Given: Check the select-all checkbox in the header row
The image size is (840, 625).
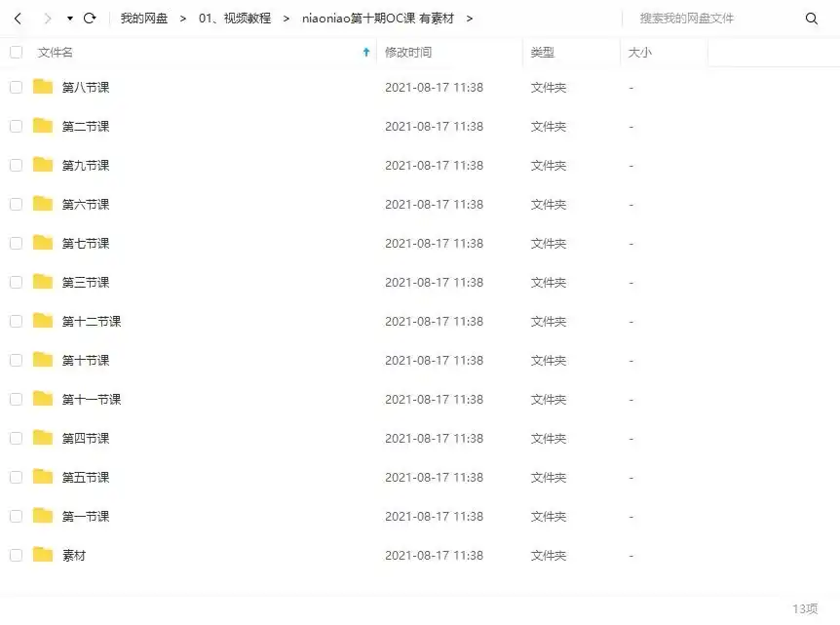Looking at the screenshot, I should (x=16, y=52).
